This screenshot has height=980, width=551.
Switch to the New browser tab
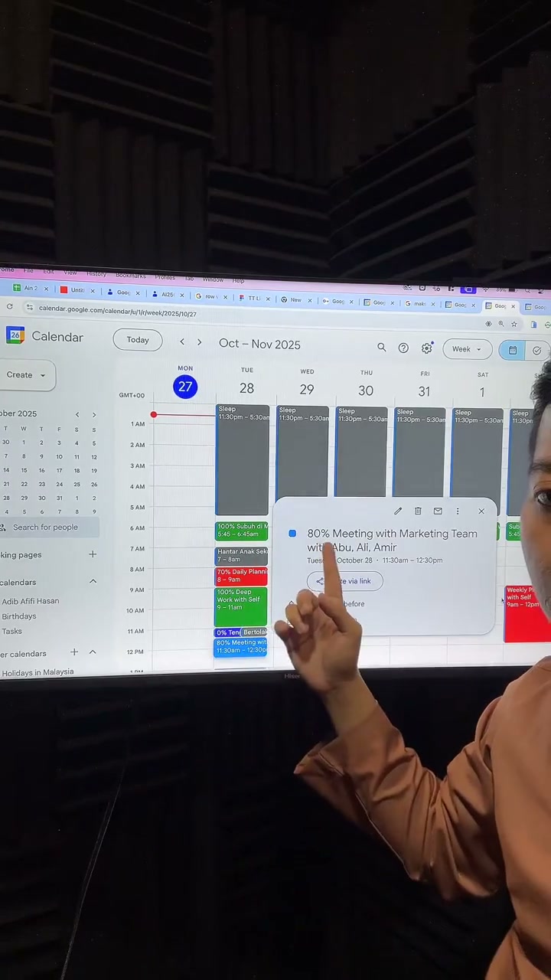point(295,299)
